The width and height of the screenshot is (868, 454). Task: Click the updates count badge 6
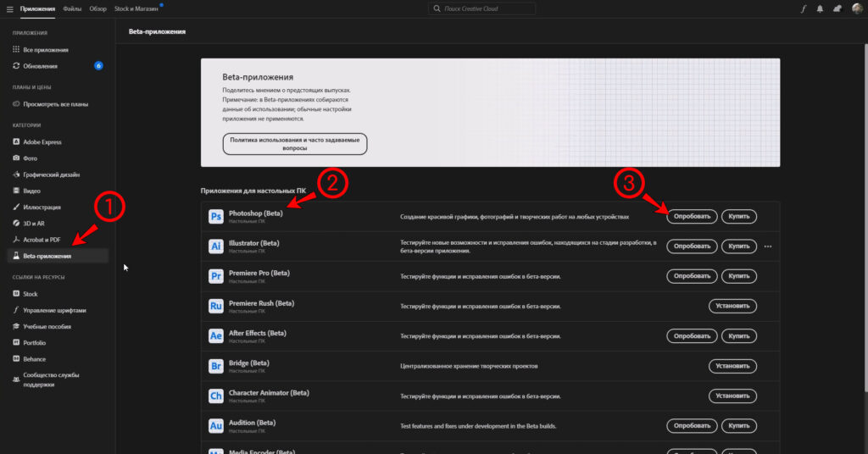98,66
